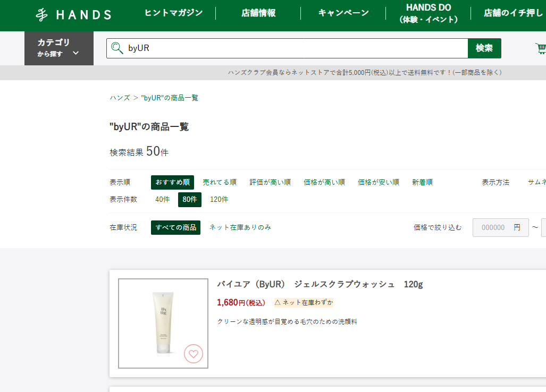Click the free shipping notice banner text
Screen dimensions: 546x392
click(365, 72)
